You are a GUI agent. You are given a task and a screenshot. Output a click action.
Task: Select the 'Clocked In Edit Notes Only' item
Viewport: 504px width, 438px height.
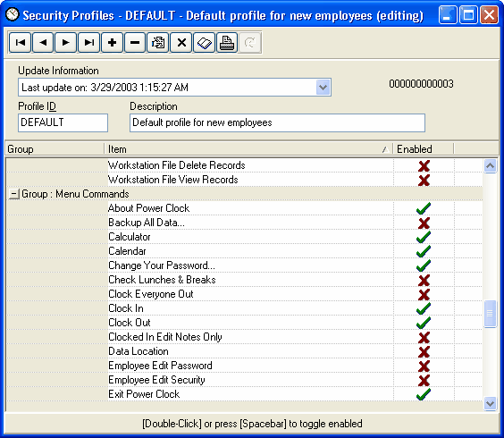(x=165, y=337)
